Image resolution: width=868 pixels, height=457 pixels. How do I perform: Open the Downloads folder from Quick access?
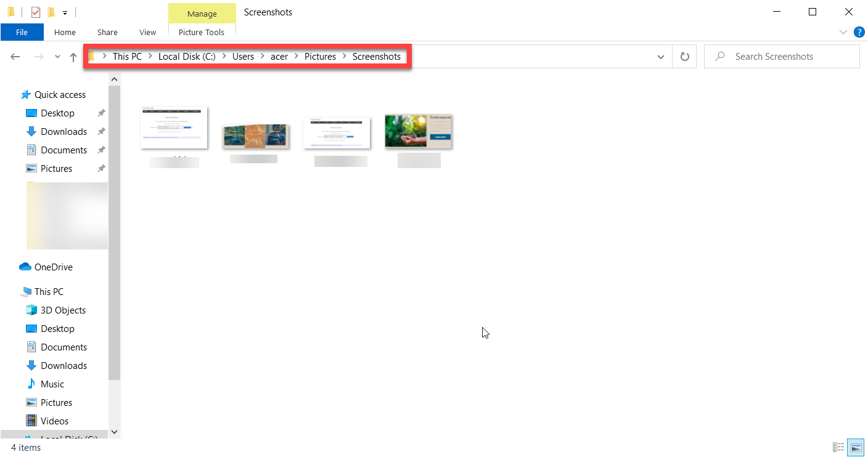pyautogui.click(x=64, y=131)
